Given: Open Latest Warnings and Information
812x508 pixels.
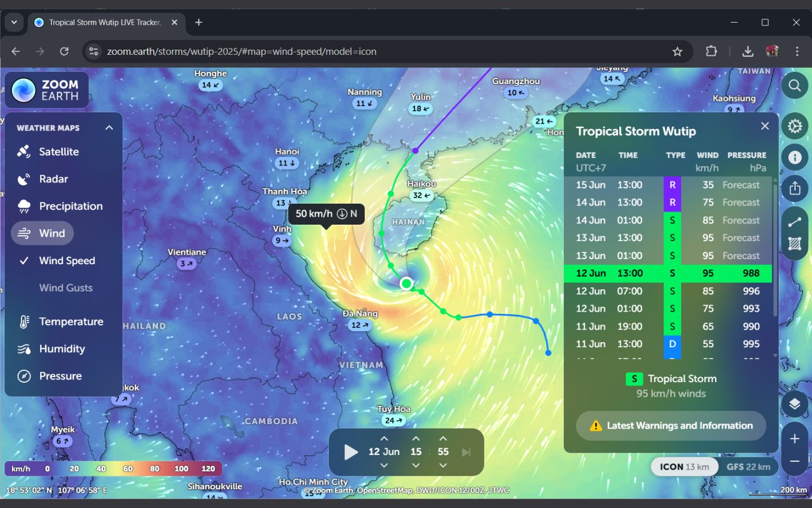Looking at the screenshot, I should (x=670, y=426).
